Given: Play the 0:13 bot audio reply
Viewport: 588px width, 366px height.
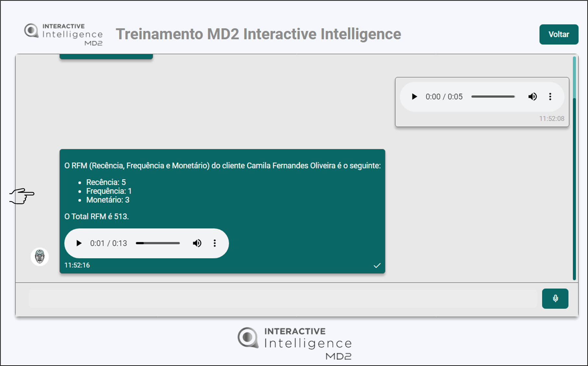Looking at the screenshot, I should (x=79, y=243).
